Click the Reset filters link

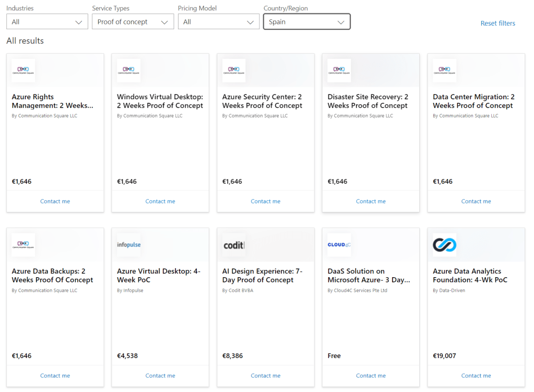click(497, 23)
